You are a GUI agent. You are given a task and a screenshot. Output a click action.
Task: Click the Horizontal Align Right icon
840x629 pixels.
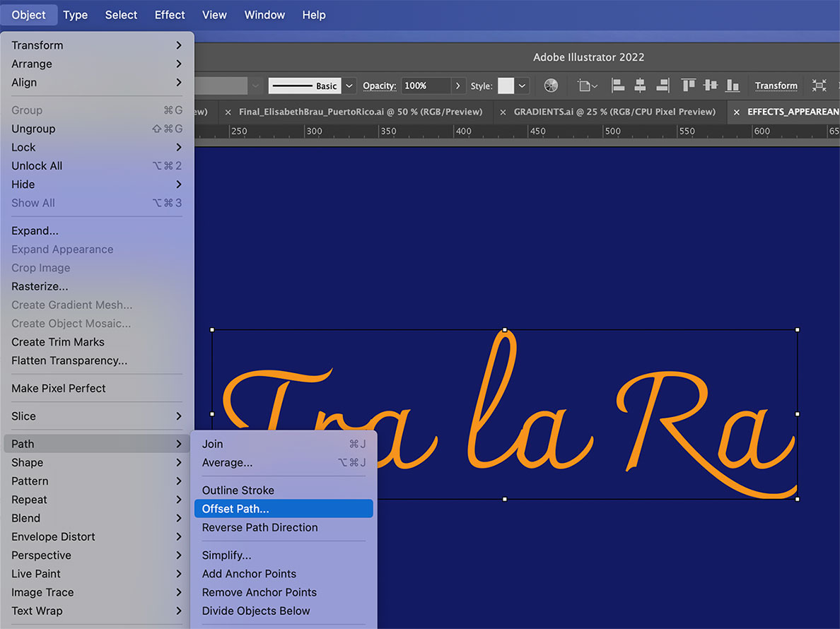663,86
